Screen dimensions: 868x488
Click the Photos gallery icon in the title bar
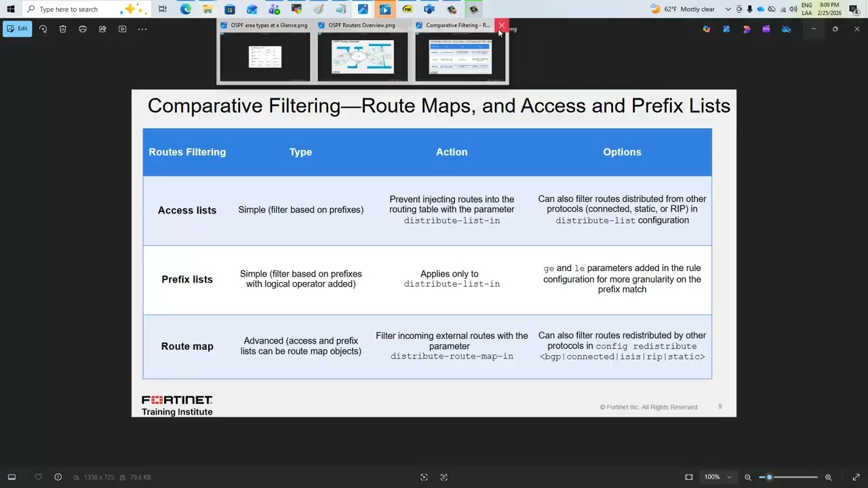[726, 29]
